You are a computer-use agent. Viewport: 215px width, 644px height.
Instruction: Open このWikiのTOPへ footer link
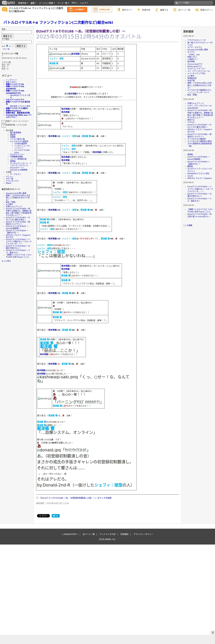pyautogui.click(x=70, y=534)
